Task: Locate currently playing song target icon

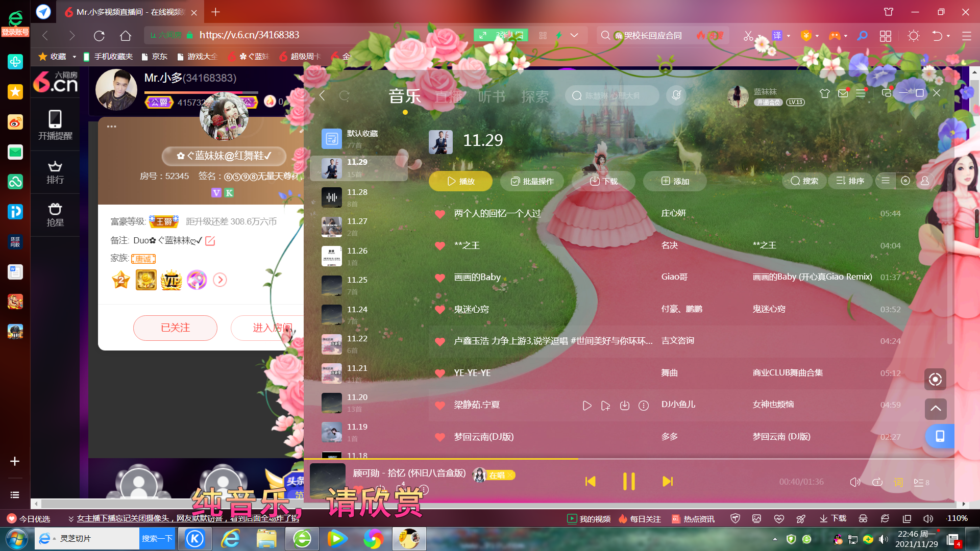Action: click(935, 379)
